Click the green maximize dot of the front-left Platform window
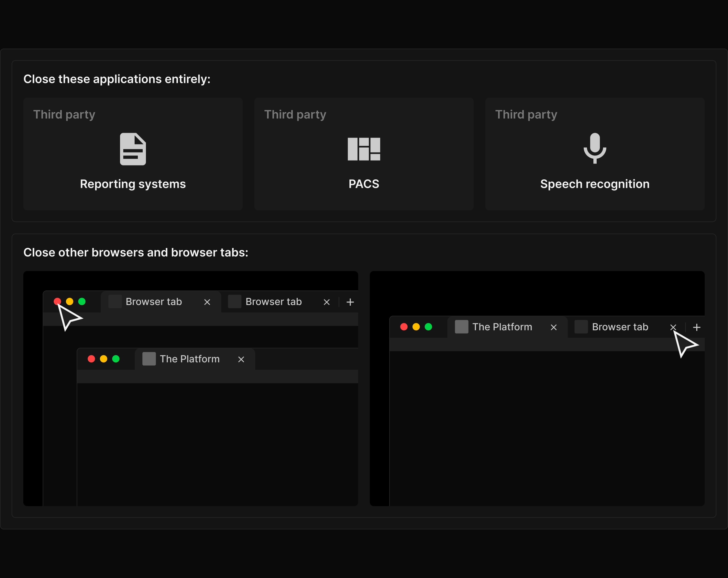Image resolution: width=728 pixels, height=578 pixels. [x=116, y=359]
